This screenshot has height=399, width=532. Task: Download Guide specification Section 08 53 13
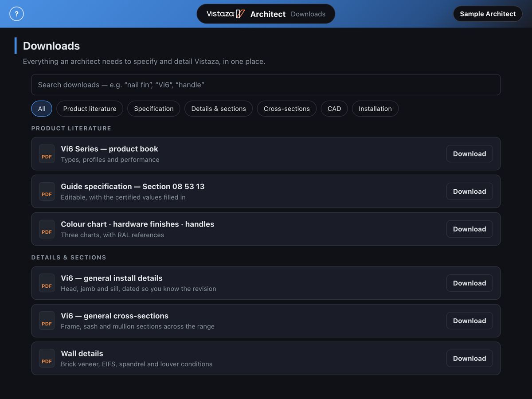[469, 192]
